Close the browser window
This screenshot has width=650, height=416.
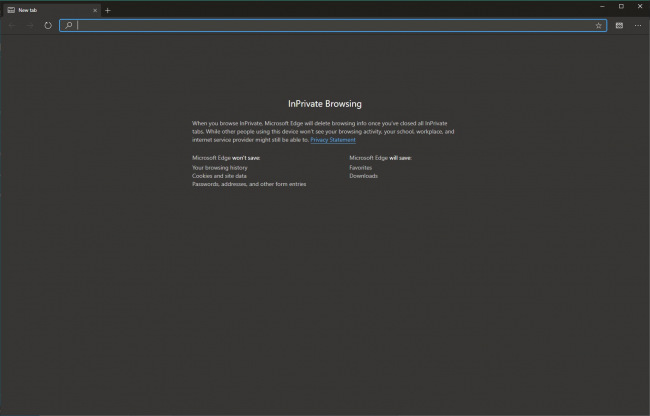pyautogui.click(x=640, y=6)
